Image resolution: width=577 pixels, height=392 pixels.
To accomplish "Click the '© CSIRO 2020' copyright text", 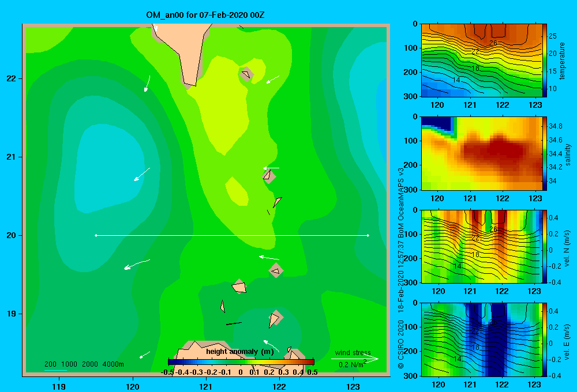I will 401,344.
